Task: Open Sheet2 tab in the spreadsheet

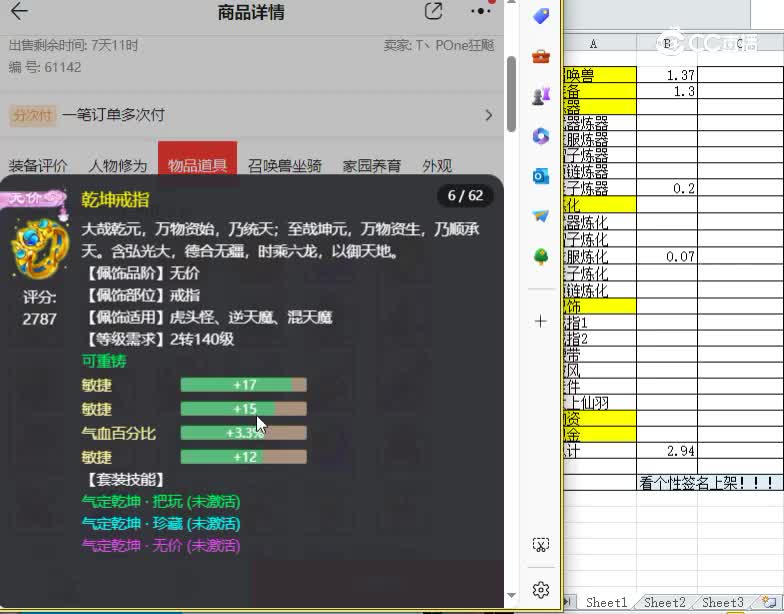Action: pos(664,602)
